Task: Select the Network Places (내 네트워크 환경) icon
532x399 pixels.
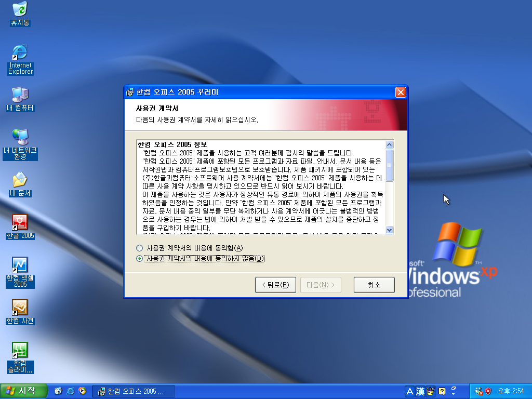Action: click(x=20, y=144)
